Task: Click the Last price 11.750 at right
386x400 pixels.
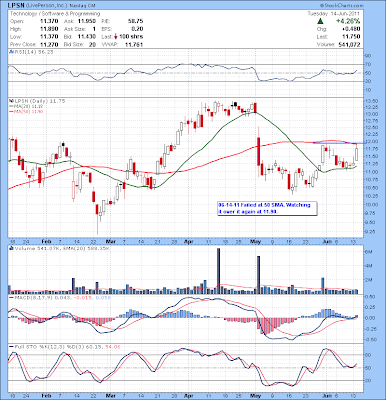Action: coord(351,37)
